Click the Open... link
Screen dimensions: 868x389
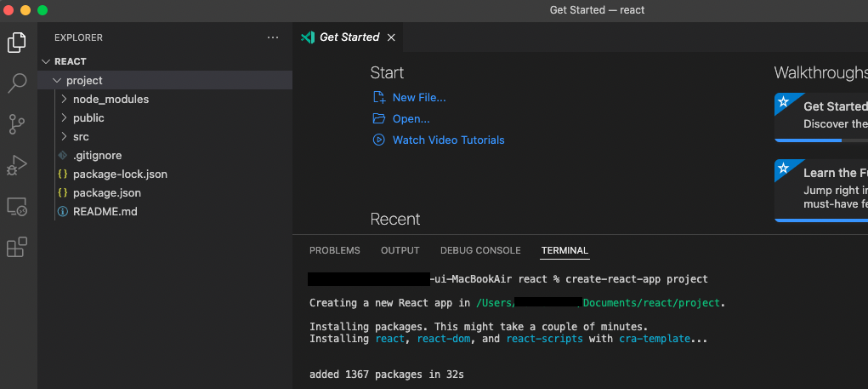(411, 118)
